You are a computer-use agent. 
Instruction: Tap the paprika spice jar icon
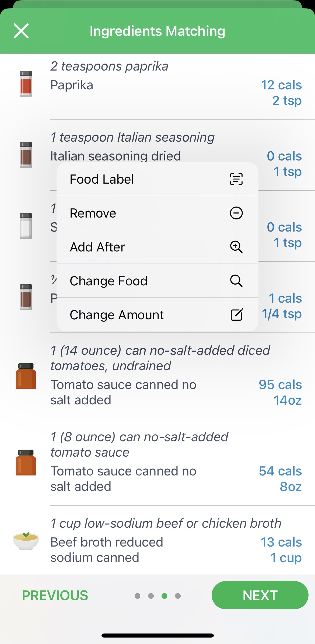pyautogui.click(x=26, y=84)
